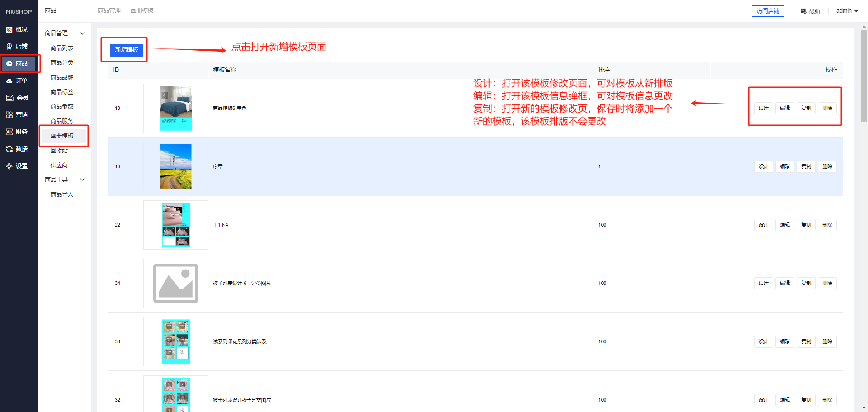Click 设计 for the 序章 template
868x412 pixels.
tap(763, 167)
